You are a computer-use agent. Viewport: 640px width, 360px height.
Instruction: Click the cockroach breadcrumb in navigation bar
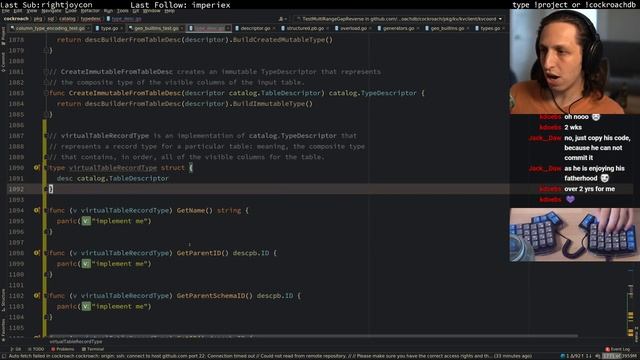16,19
